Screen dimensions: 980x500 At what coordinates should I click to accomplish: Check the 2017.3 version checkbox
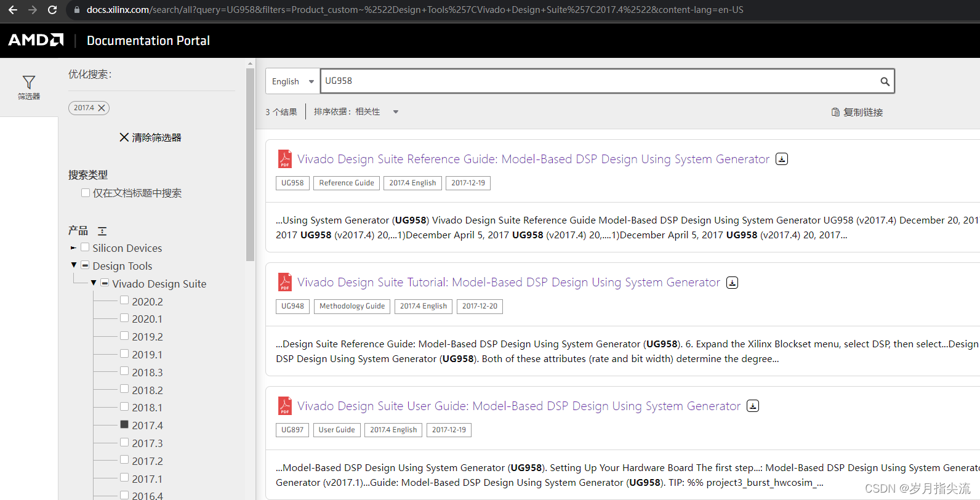click(x=124, y=443)
